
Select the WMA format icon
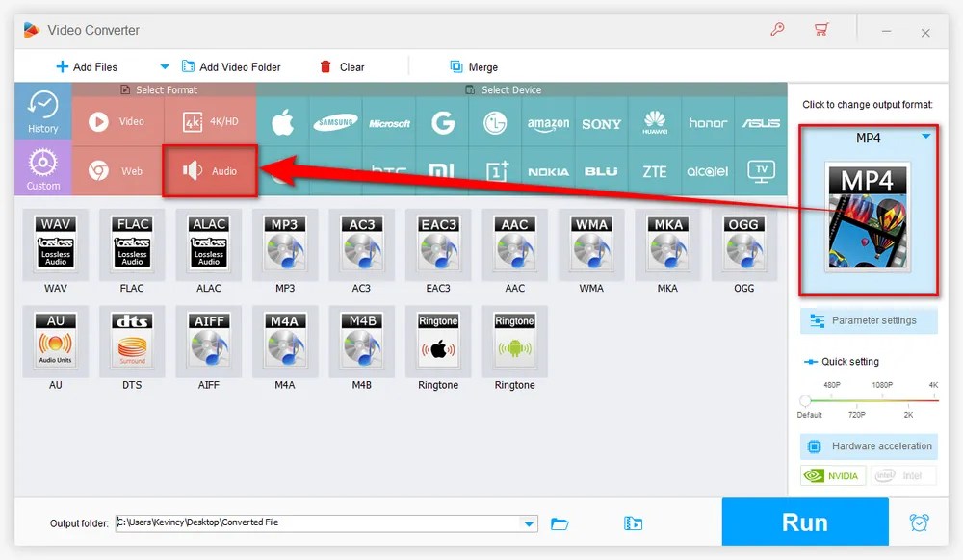(591, 244)
